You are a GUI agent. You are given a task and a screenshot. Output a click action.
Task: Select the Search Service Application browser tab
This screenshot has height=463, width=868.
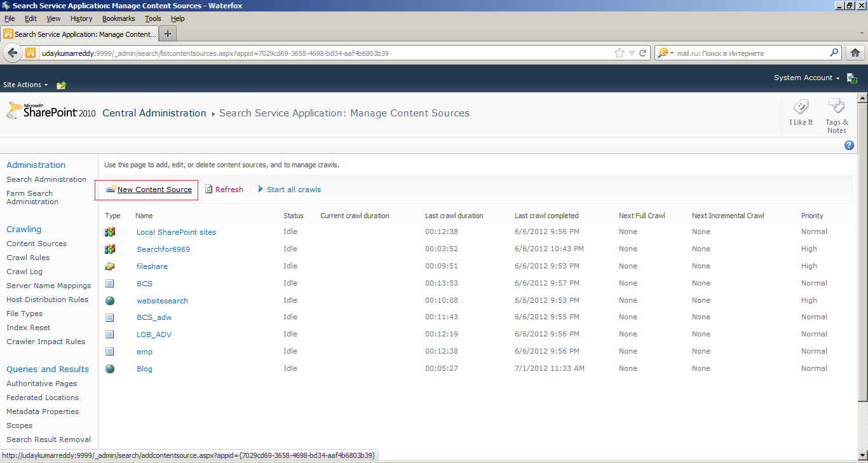pyautogui.click(x=79, y=34)
